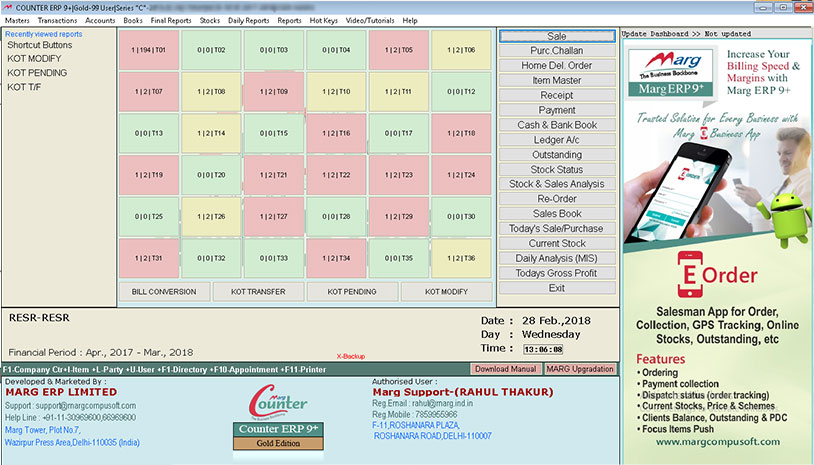The width and height of the screenshot is (814, 465).
Task: Click the time field 13:06:08
Action: 543,349
